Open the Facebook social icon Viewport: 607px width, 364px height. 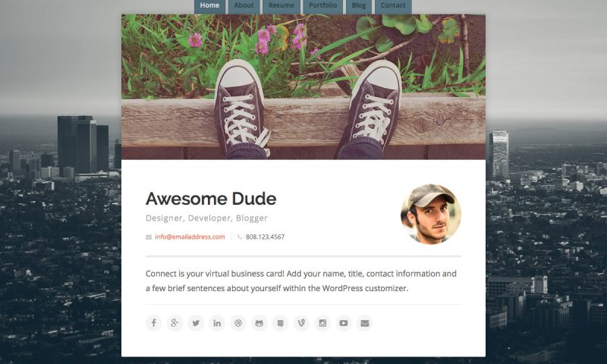pyautogui.click(x=154, y=323)
